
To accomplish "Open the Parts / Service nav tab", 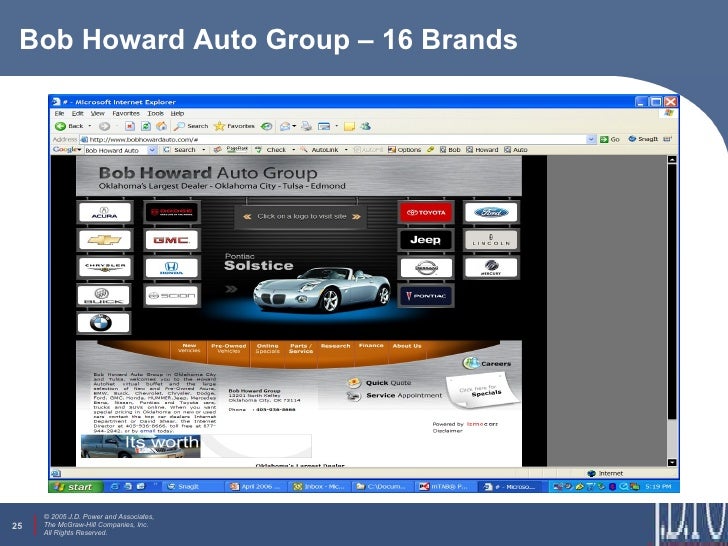I will [301, 348].
